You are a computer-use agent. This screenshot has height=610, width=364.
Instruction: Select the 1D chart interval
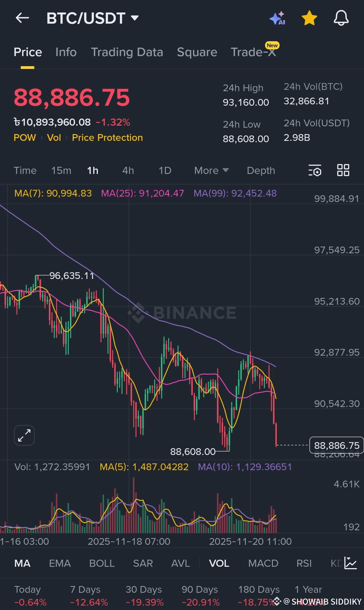click(165, 170)
